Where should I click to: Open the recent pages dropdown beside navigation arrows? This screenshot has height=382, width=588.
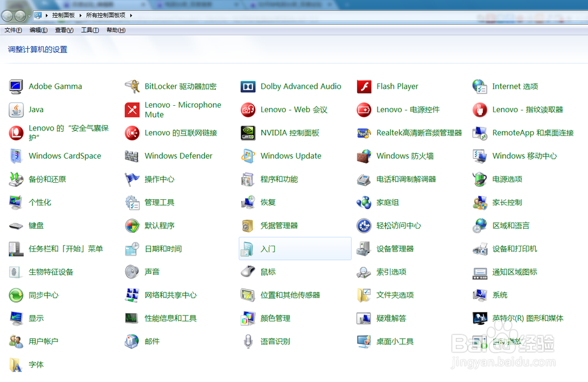[29, 16]
